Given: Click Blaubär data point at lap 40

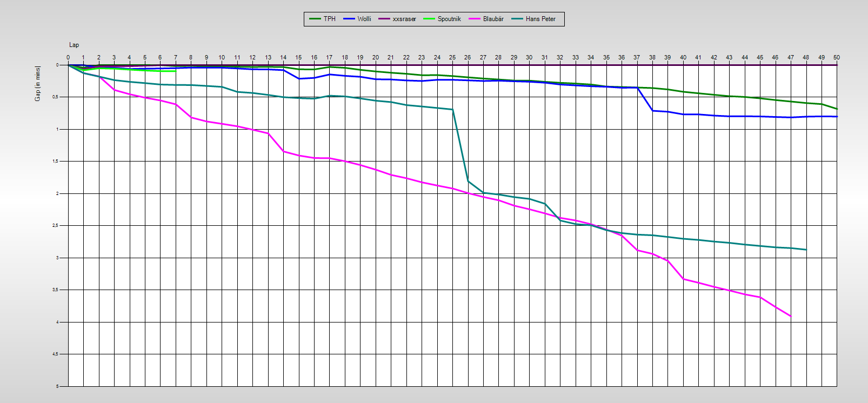Looking at the screenshot, I should coord(683,279).
